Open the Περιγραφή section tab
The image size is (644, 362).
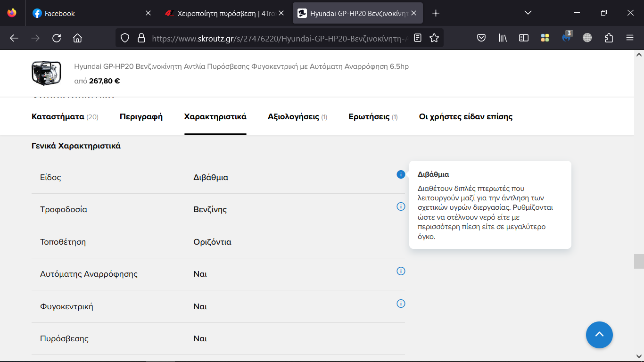coord(141,116)
